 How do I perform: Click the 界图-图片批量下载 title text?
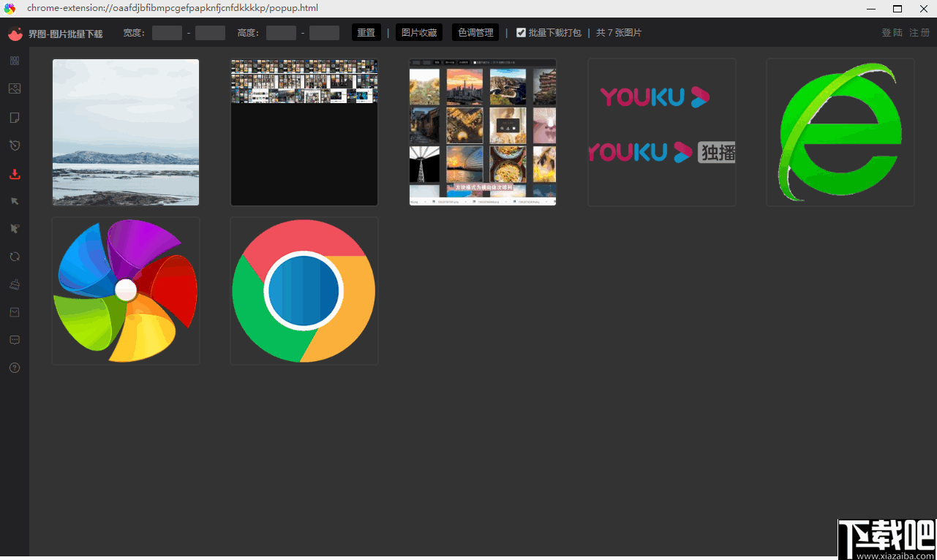pos(65,34)
